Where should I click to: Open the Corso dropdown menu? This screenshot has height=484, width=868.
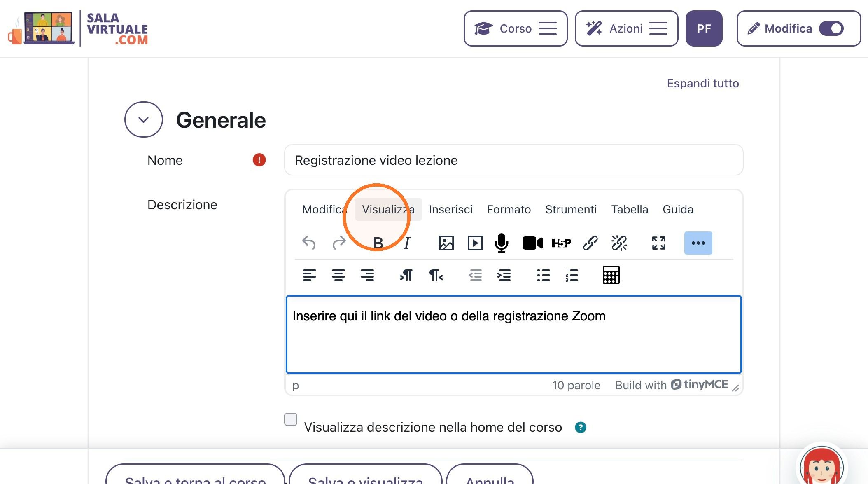coord(516,28)
